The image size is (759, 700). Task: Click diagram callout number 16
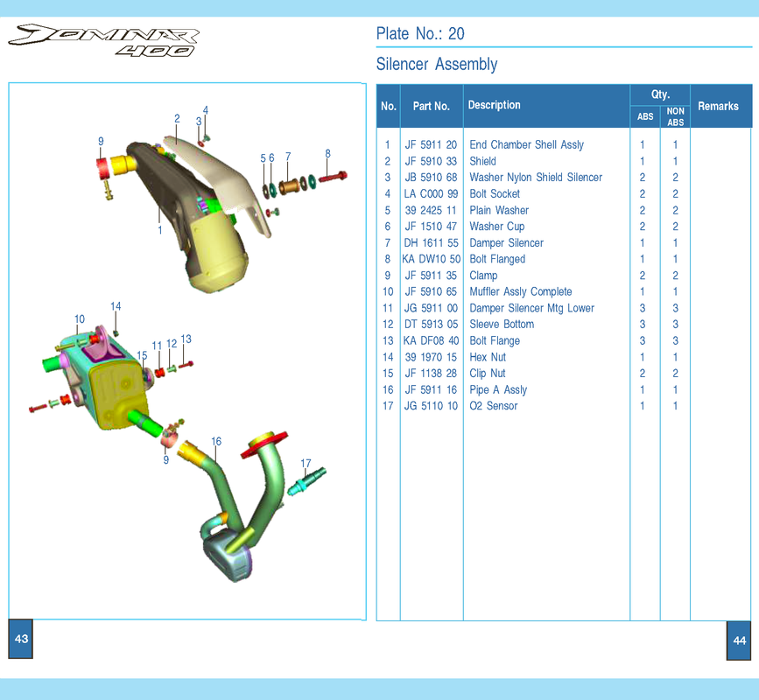click(216, 441)
